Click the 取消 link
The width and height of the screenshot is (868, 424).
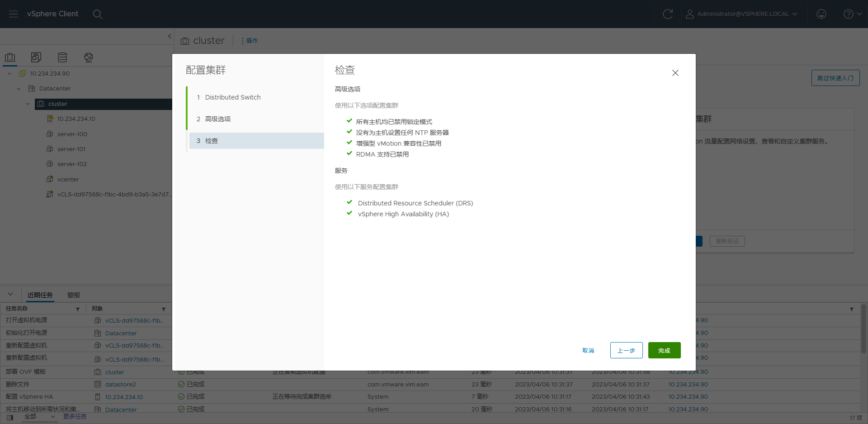(x=588, y=350)
